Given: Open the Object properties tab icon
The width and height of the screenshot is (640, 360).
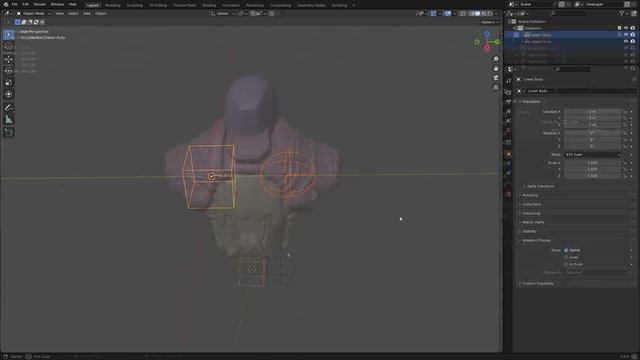Looking at the screenshot, I should (x=509, y=154).
